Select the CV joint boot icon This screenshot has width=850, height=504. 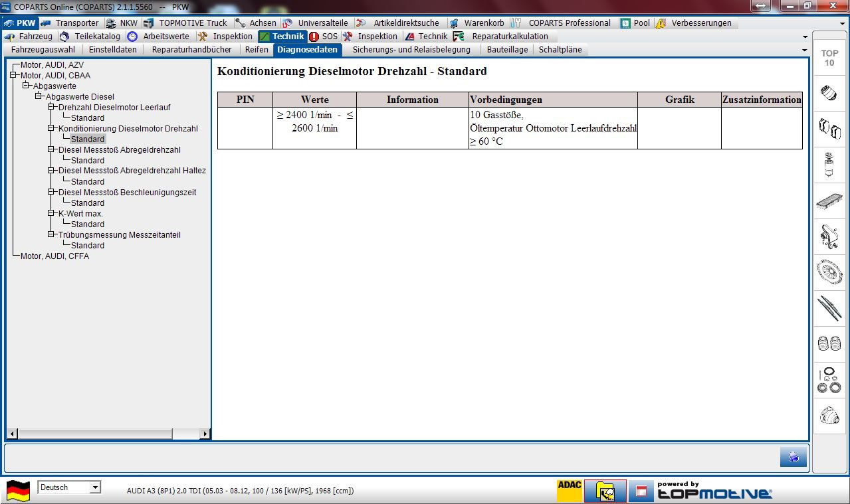[829, 416]
